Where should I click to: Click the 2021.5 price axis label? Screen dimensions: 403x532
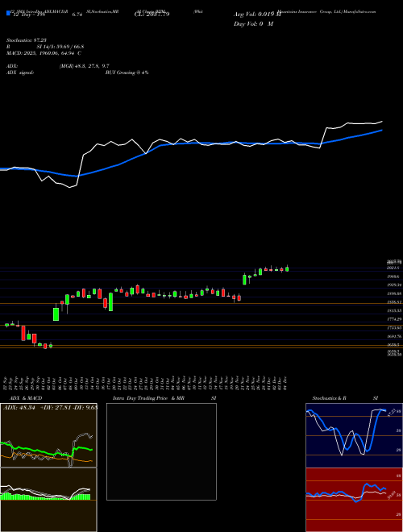[394, 268]
